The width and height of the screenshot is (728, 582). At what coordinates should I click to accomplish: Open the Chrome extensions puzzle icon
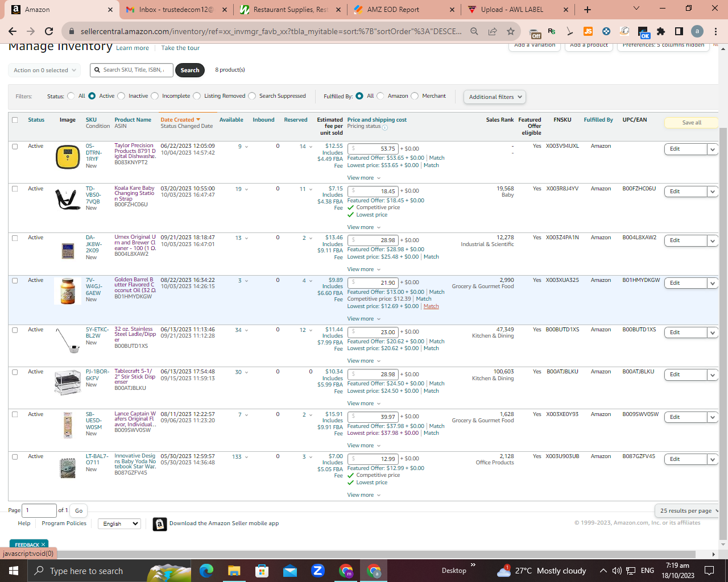[661, 31]
